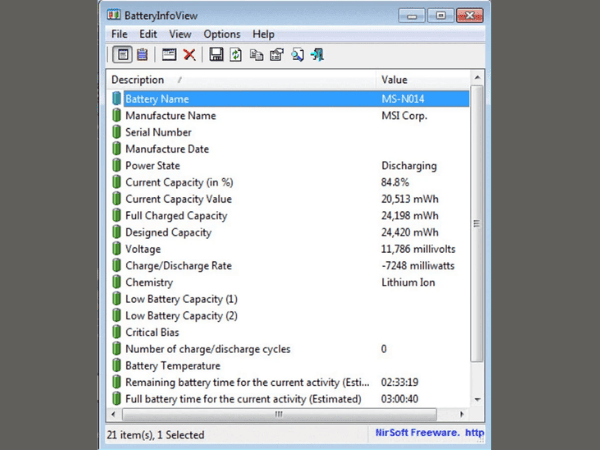The width and height of the screenshot is (600, 450).
Task: Open the Properties toolbar icon
Action: pyautogui.click(x=276, y=55)
